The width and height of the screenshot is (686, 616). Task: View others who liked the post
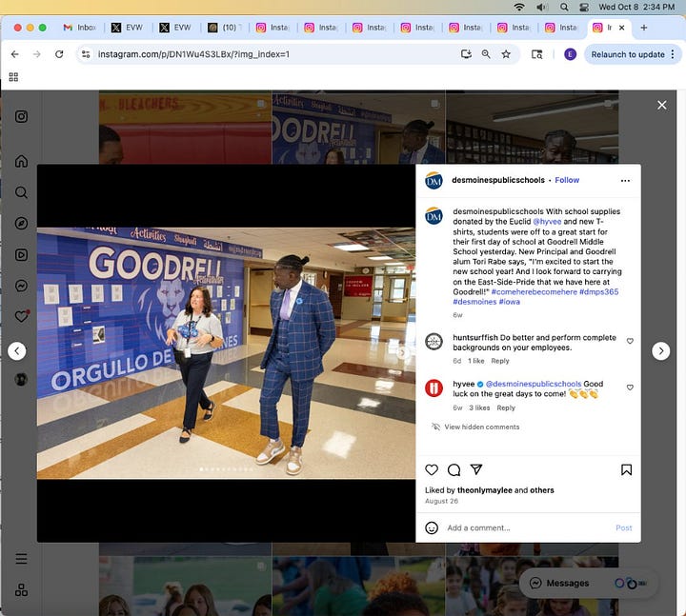click(x=541, y=490)
